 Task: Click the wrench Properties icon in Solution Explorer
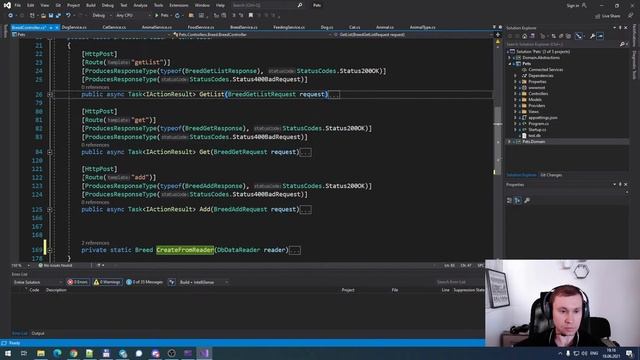(x=592, y=36)
